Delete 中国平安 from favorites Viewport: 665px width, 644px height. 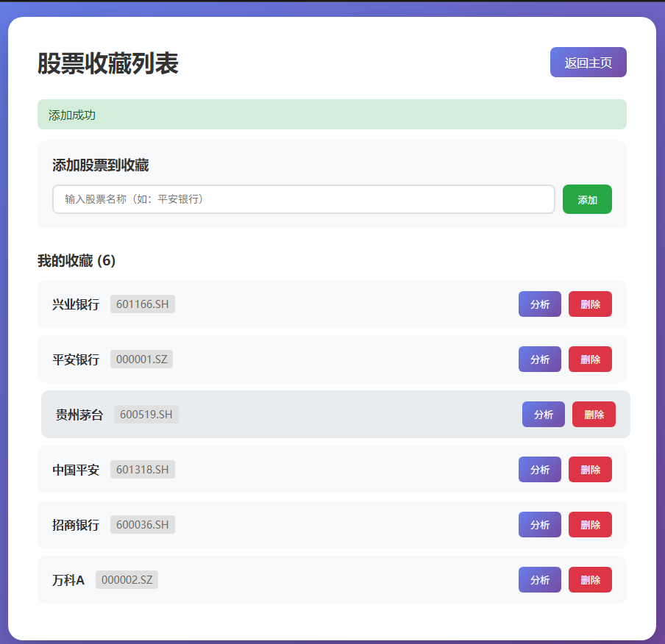pos(590,469)
